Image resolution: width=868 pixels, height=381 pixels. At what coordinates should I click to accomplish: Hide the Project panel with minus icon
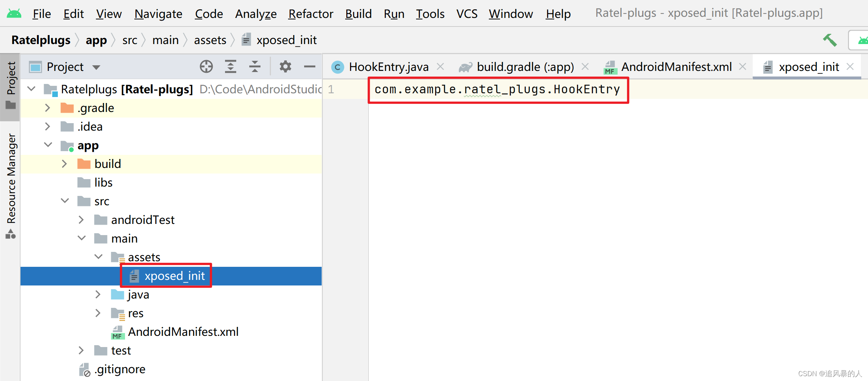coord(310,67)
